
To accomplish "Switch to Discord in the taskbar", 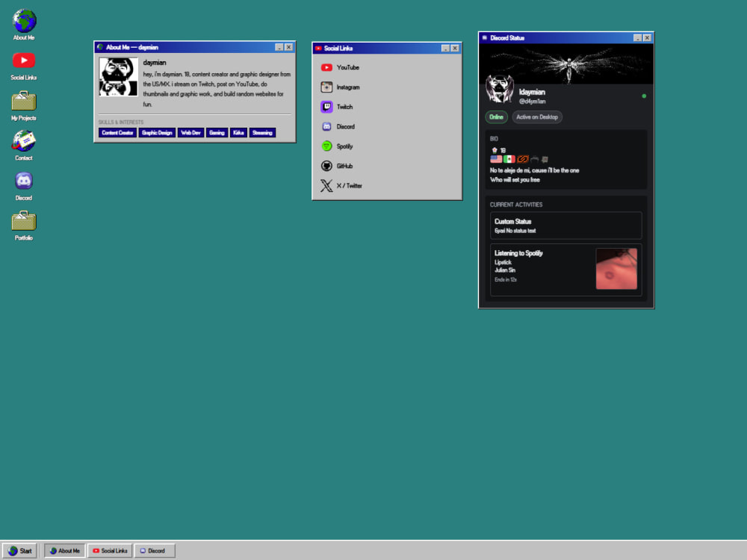I will point(155,551).
